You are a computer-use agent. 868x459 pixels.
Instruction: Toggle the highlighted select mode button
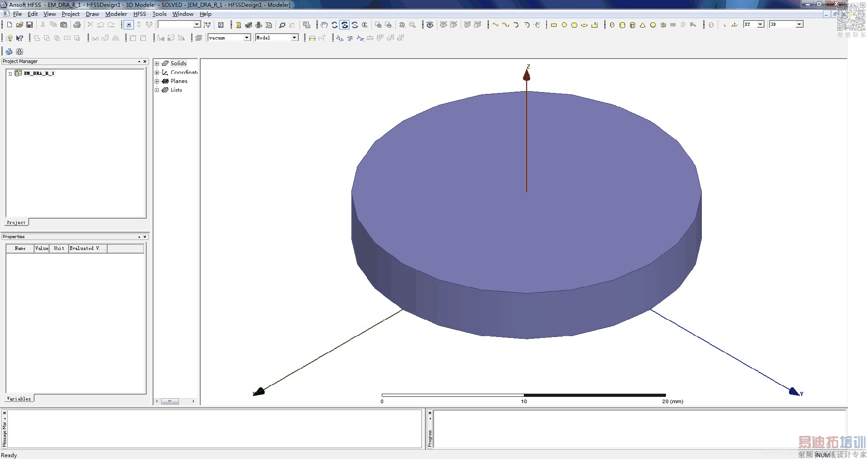(128, 25)
